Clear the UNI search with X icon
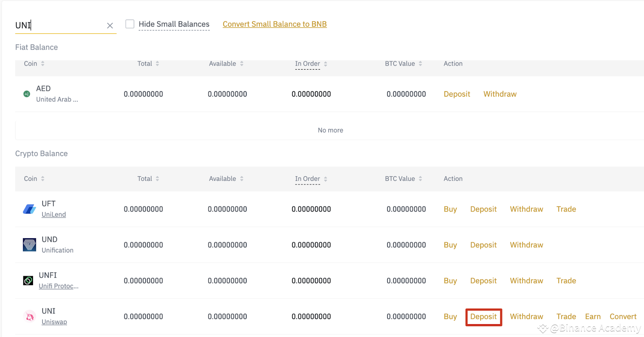Viewport: 644px width, 337px height. pyautogui.click(x=110, y=26)
